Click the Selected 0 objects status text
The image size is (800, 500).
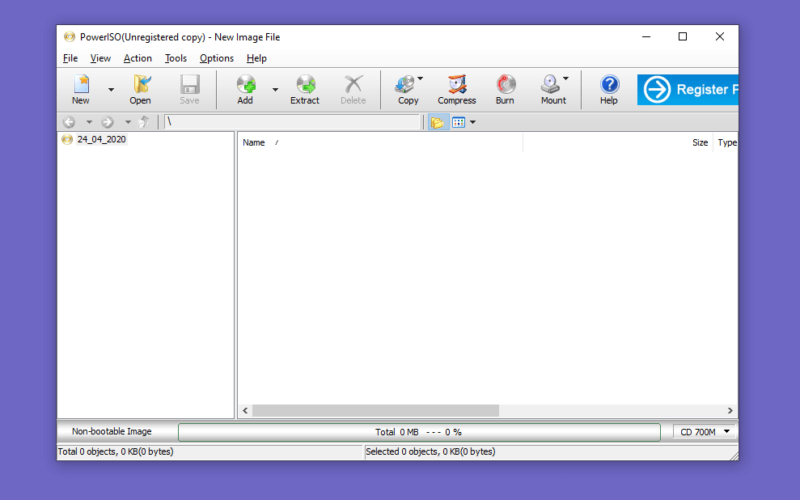[431, 452]
